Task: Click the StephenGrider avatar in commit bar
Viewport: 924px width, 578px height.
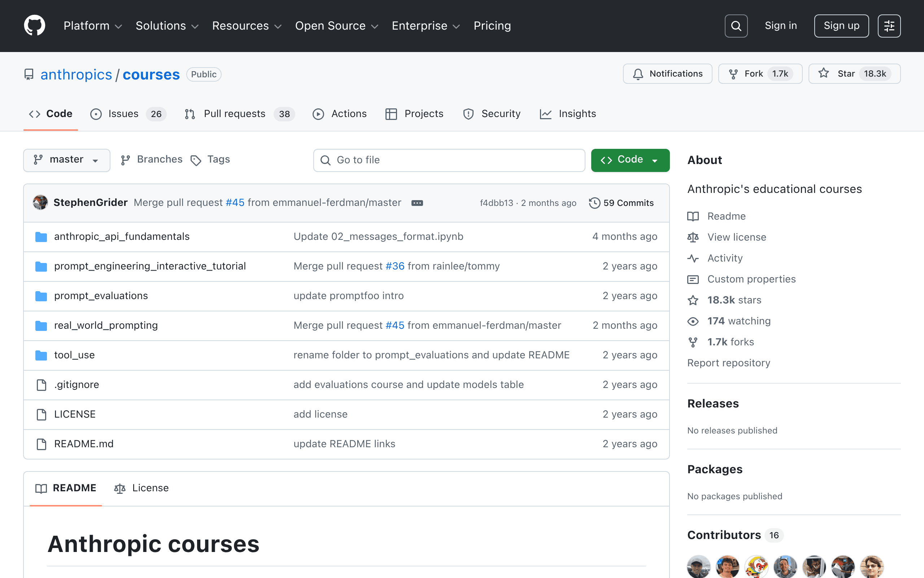Action: click(x=40, y=203)
